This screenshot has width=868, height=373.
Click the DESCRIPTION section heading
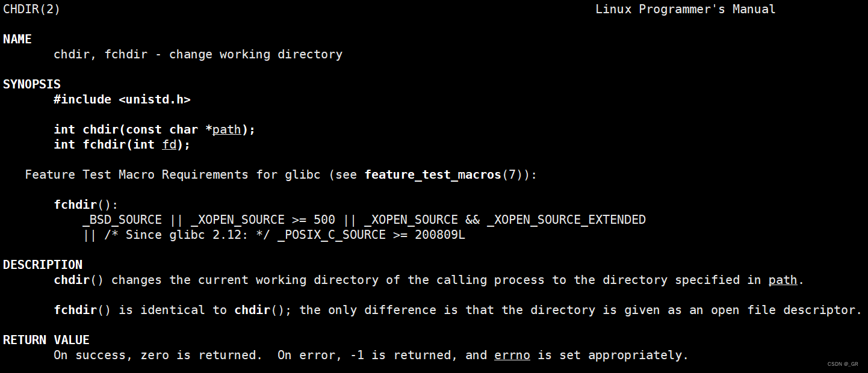click(x=43, y=265)
